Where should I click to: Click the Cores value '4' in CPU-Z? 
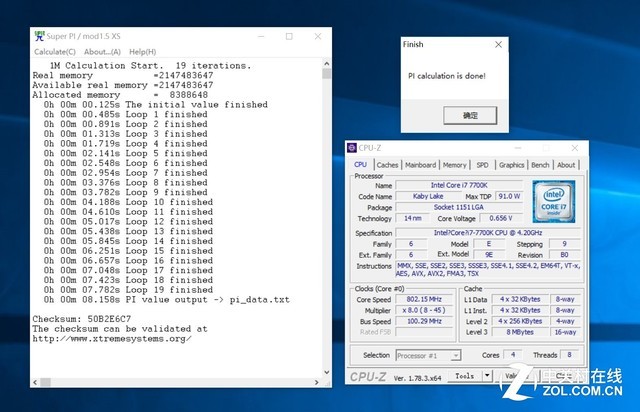pyautogui.click(x=513, y=355)
